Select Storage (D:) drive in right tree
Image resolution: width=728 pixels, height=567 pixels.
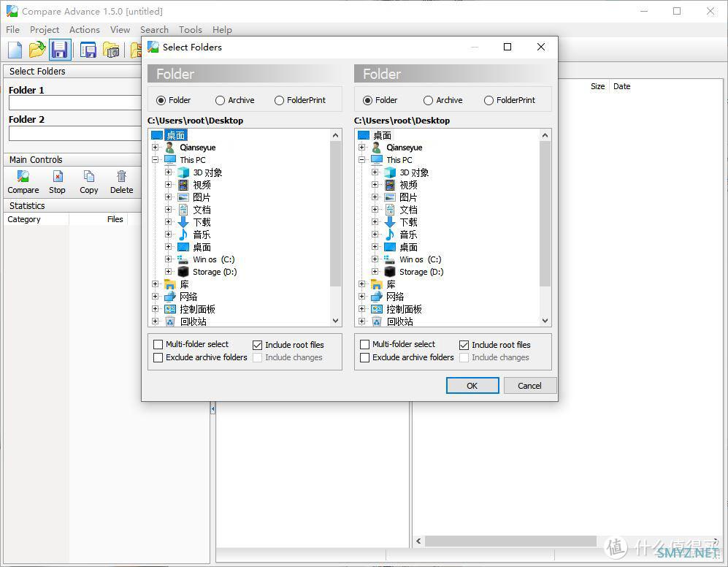(x=421, y=272)
